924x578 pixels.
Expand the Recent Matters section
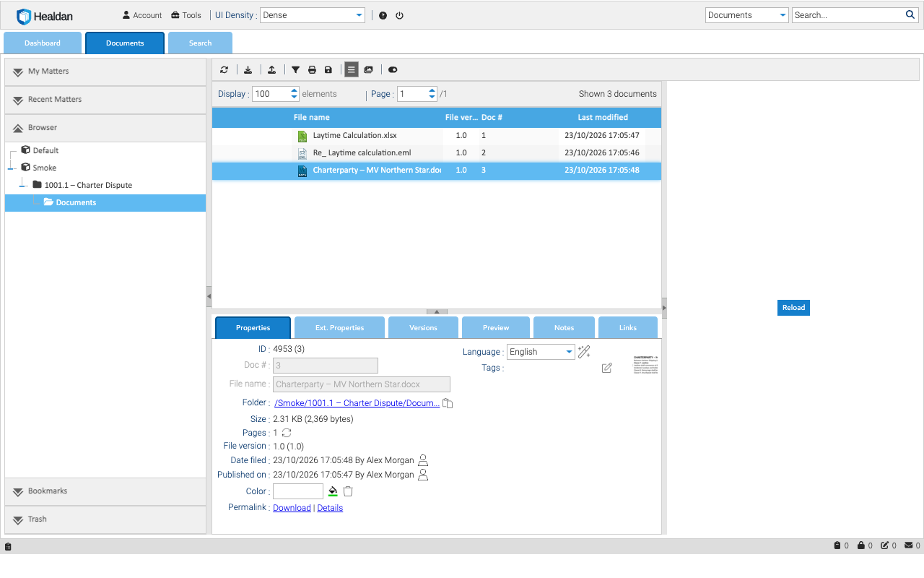tap(105, 100)
